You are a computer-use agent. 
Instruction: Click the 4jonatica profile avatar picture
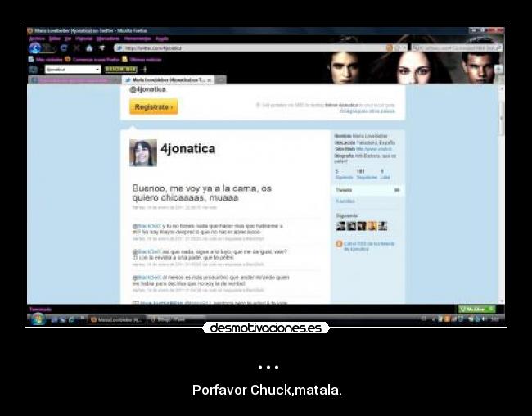[x=143, y=153]
